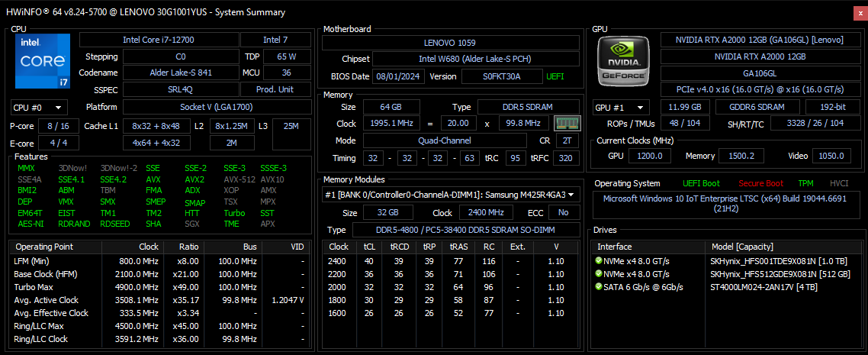Click the GDDR6 SDRAM field
This screenshot has height=355, width=868.
tap(758, 108)
